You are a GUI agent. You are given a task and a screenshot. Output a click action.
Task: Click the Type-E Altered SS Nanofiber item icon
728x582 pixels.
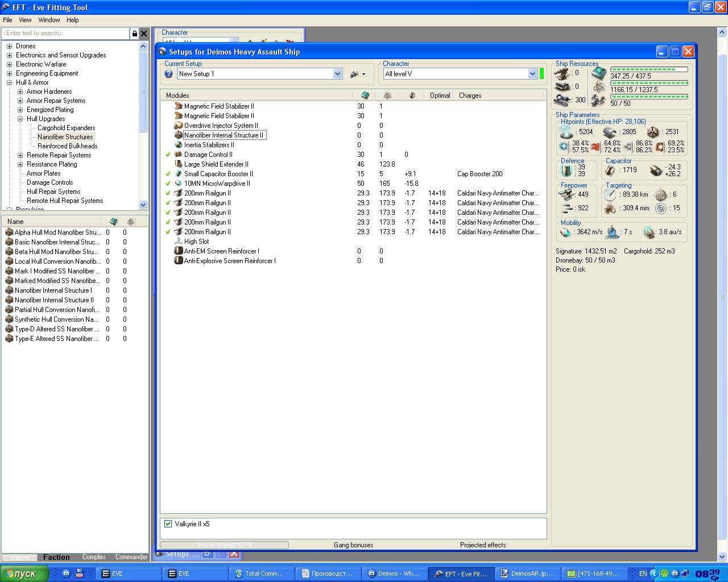(9, 339)
